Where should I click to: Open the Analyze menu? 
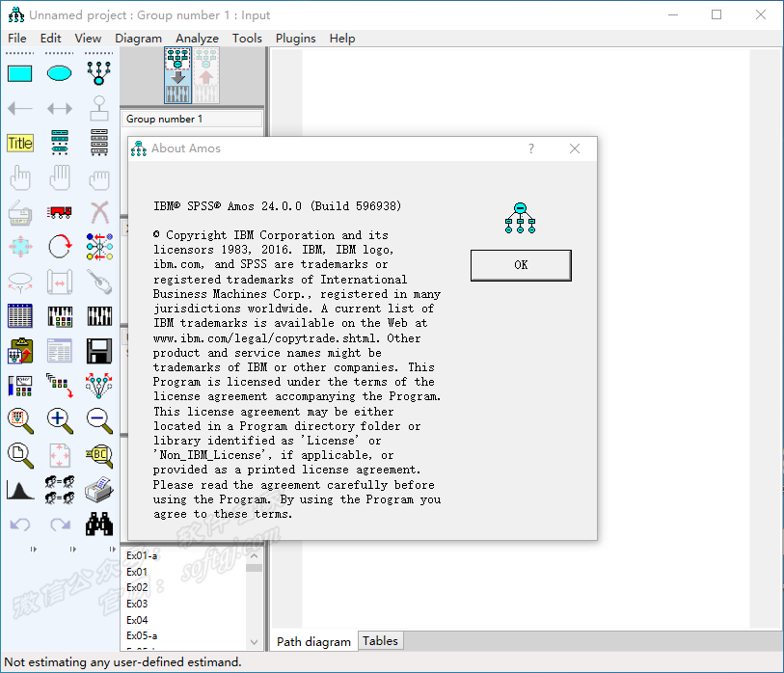pyautogui.click(x=197, y=39)
